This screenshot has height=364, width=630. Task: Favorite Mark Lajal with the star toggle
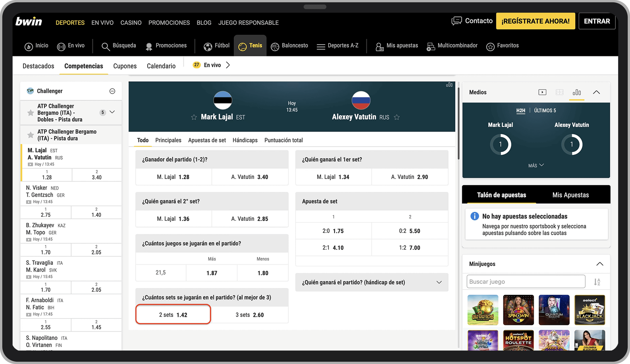[194, 117]
